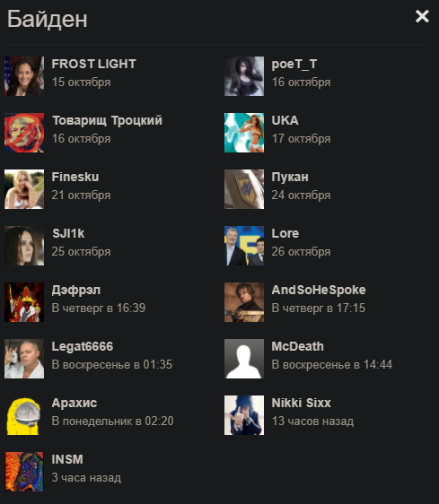Open the Товарищ Троцкий username
The image size is (439, 504).
pos(107,120)
